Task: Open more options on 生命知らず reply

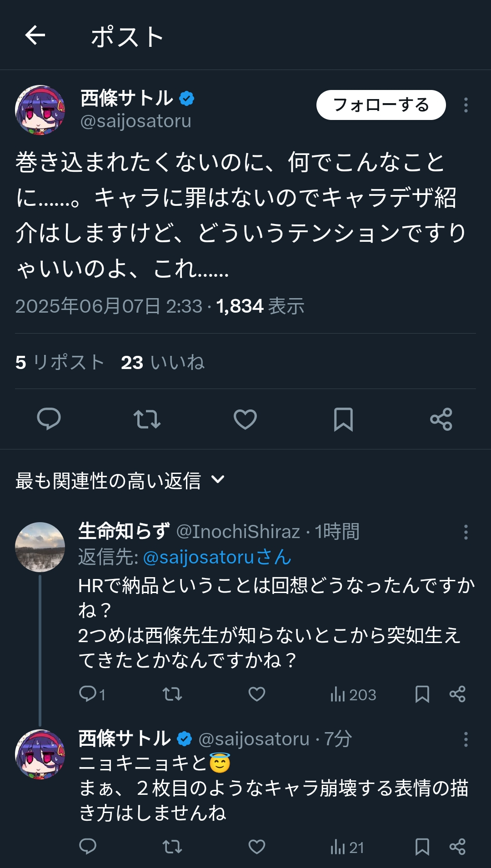Action: 466,532
